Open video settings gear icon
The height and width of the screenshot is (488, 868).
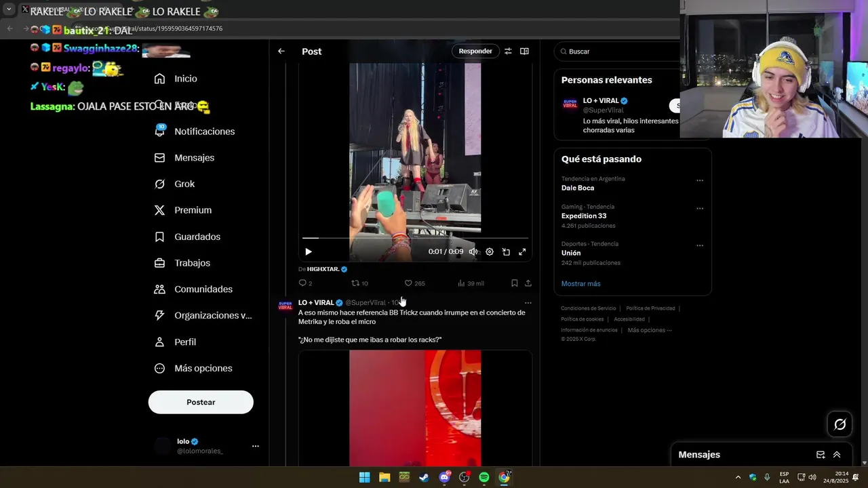[x=490, y=252]
